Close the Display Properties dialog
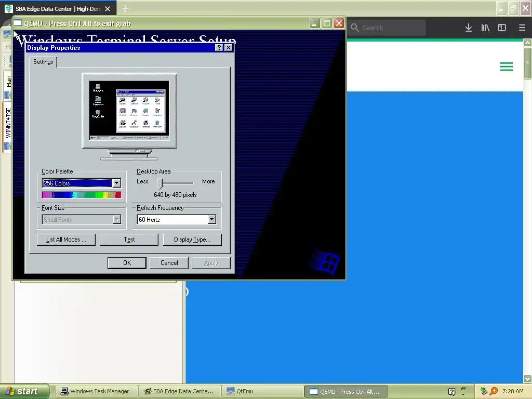This screenshot has height=399, width=532. coord(229,47)
